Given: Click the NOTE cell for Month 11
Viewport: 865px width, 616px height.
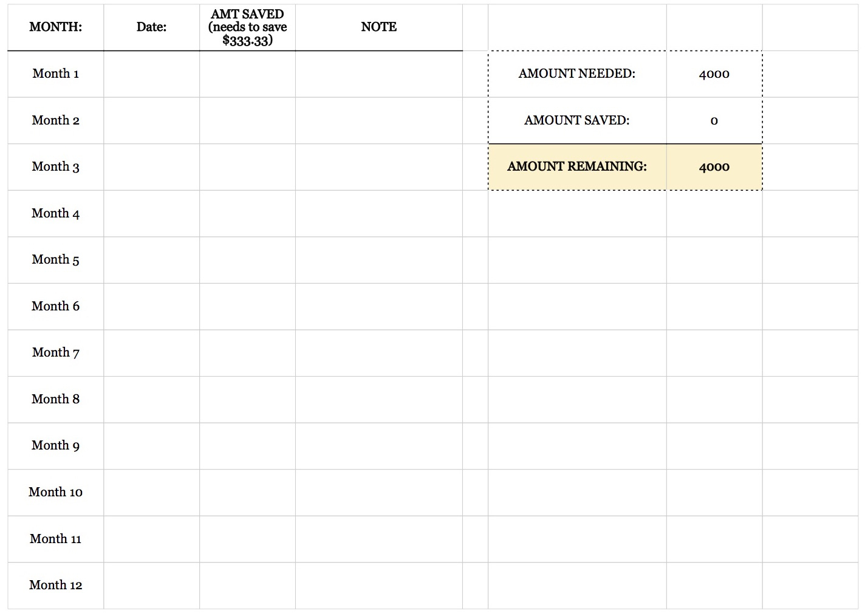Looking at the screenshot, I should [x=378, y=539].
